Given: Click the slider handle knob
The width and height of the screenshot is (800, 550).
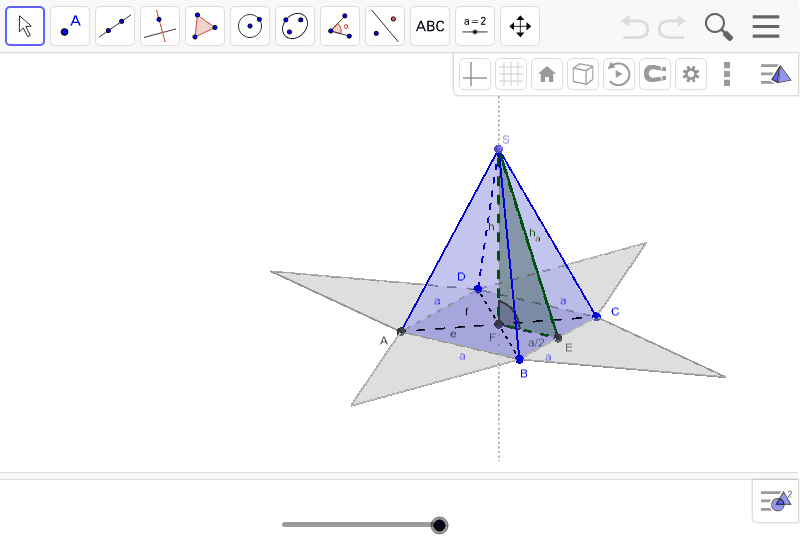Looking at the screenshot, I should tap(439, 525).
